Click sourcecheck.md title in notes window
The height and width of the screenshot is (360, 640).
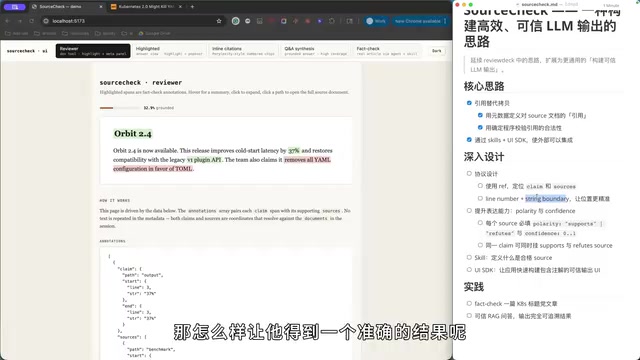pyautogui.click(x=539, y=4)
